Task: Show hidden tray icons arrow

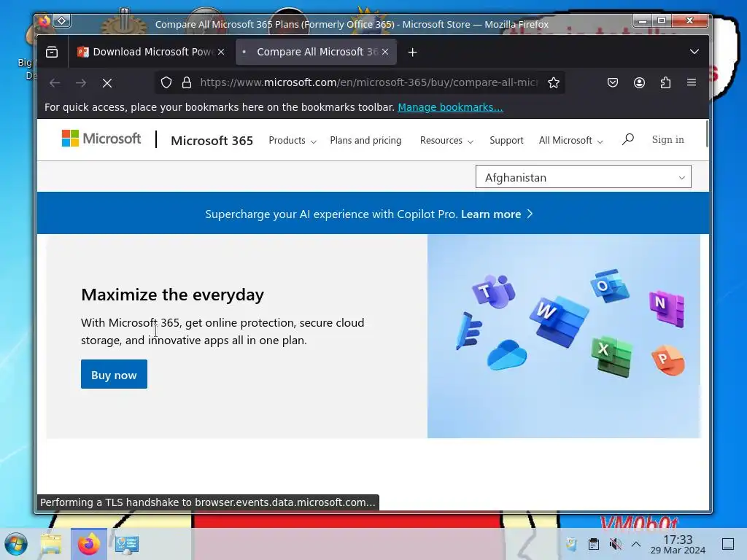Action: click(636, 544)
